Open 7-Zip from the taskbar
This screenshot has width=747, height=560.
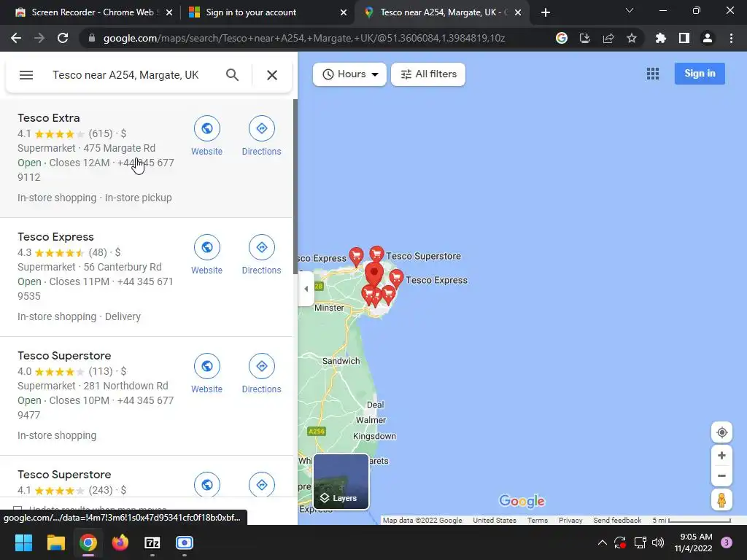point(152,542)
